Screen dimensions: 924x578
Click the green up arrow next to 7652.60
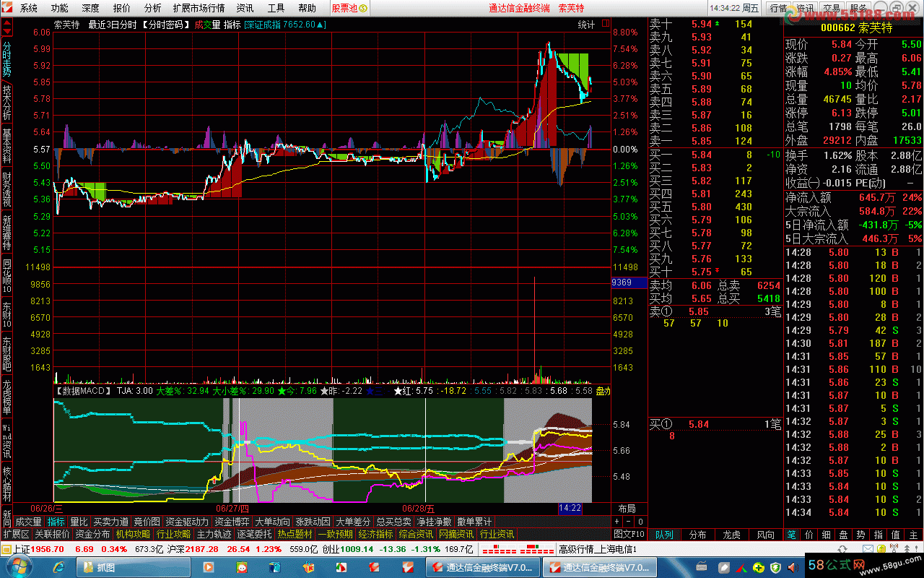[321, 25]
